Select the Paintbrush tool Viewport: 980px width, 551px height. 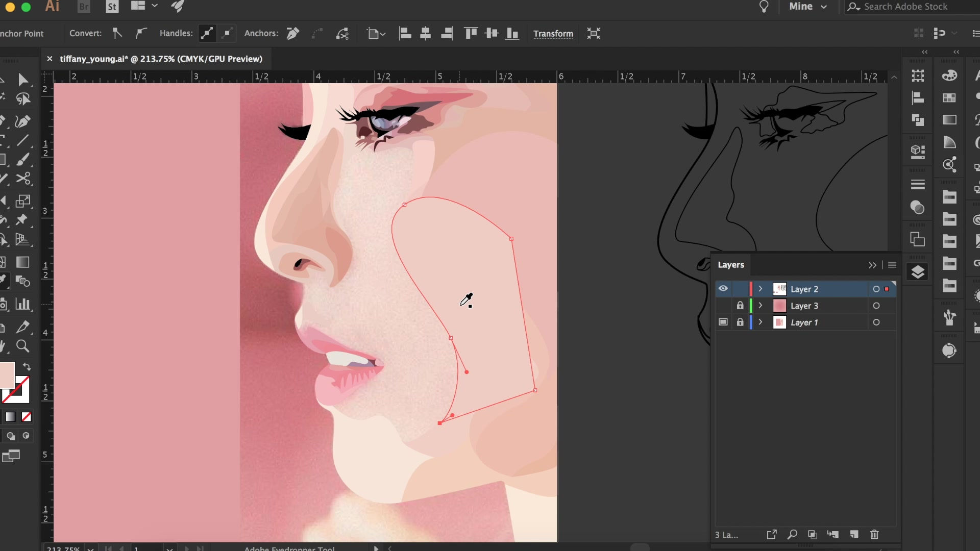pos(23,159)
